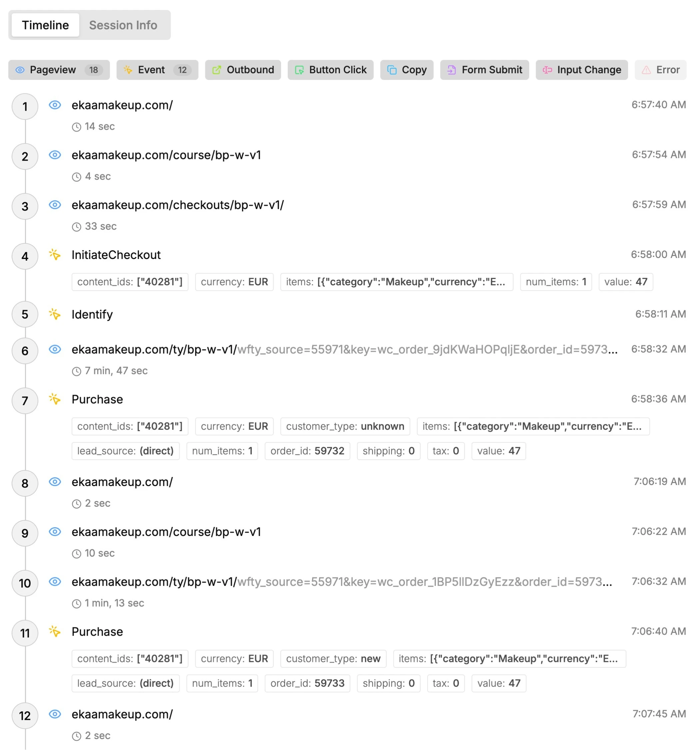This screenshot has width=700, height=750.
Task: Toggle the Form Submit filter
Action: click(x=485, y=70)
